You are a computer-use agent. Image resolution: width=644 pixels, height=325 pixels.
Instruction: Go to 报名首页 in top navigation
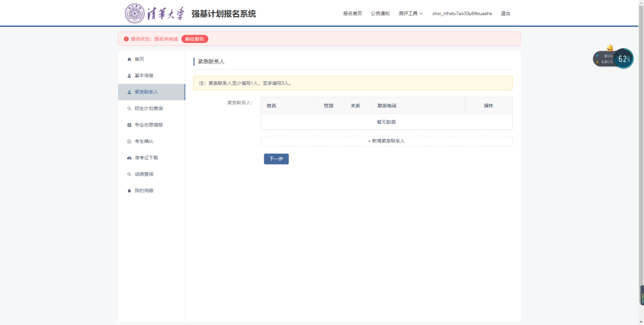352,14
